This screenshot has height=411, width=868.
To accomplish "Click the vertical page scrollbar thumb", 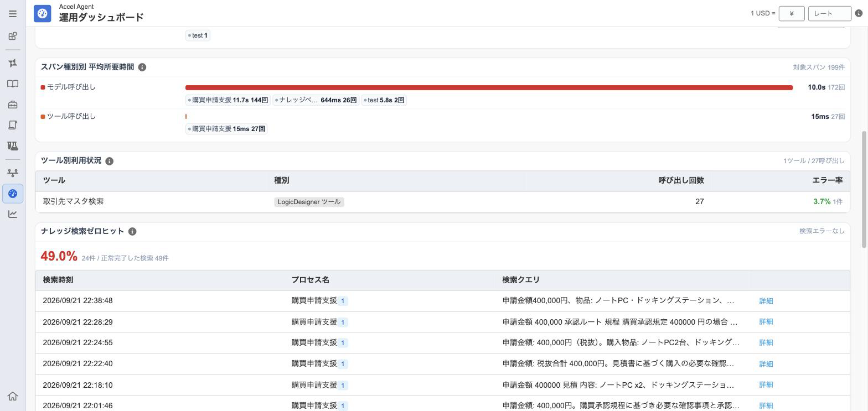I will 864,190.
